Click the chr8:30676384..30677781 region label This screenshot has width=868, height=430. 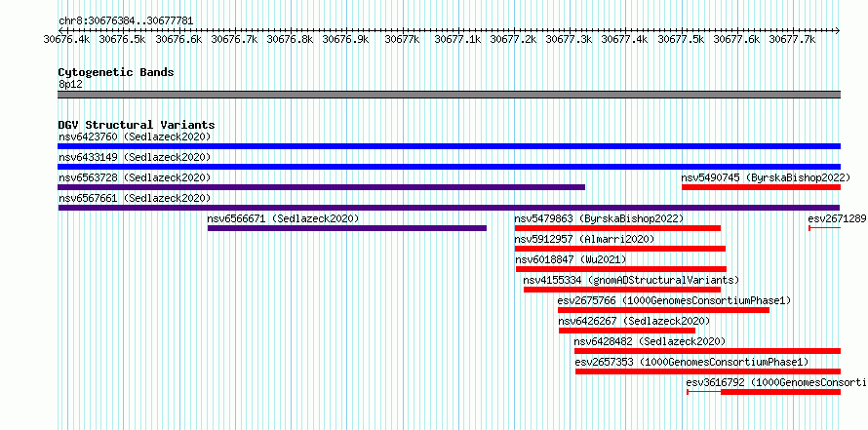point(126,21)
